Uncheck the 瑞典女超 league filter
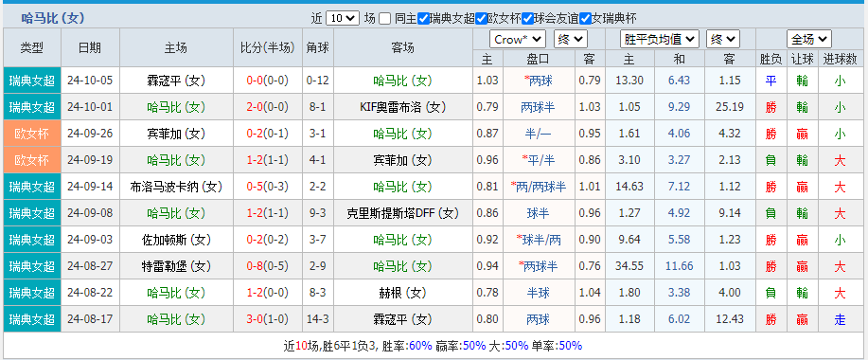 tap(423, 18)
